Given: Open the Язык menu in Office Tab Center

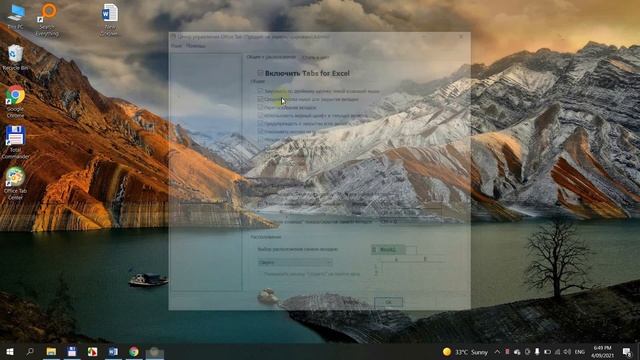Looking at the screenshot, I should pyautogui.click(x=176, y=46).
